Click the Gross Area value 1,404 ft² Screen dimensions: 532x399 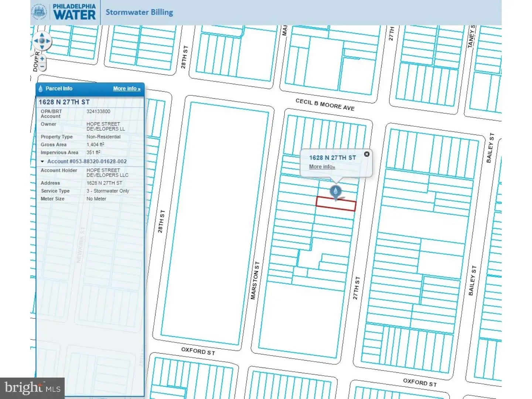click(95, 144)
